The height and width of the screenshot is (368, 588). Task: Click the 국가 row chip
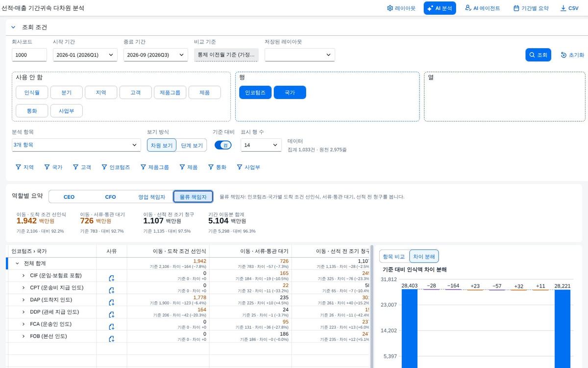point(290,92)
